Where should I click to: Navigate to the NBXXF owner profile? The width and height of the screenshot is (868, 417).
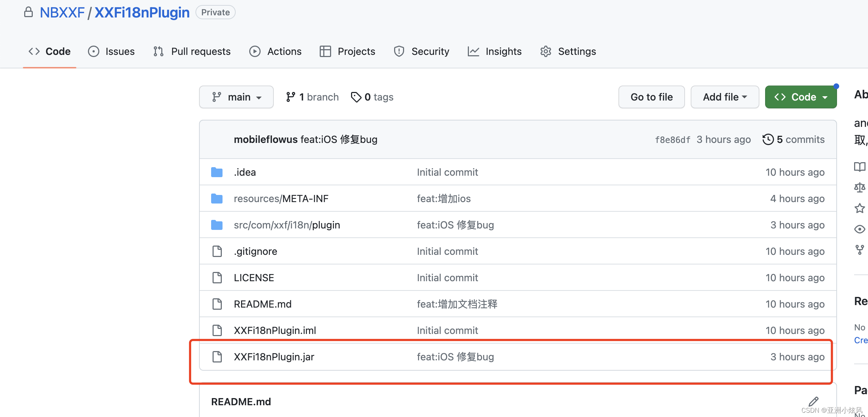pyautogui.click(x=62, y=12)
